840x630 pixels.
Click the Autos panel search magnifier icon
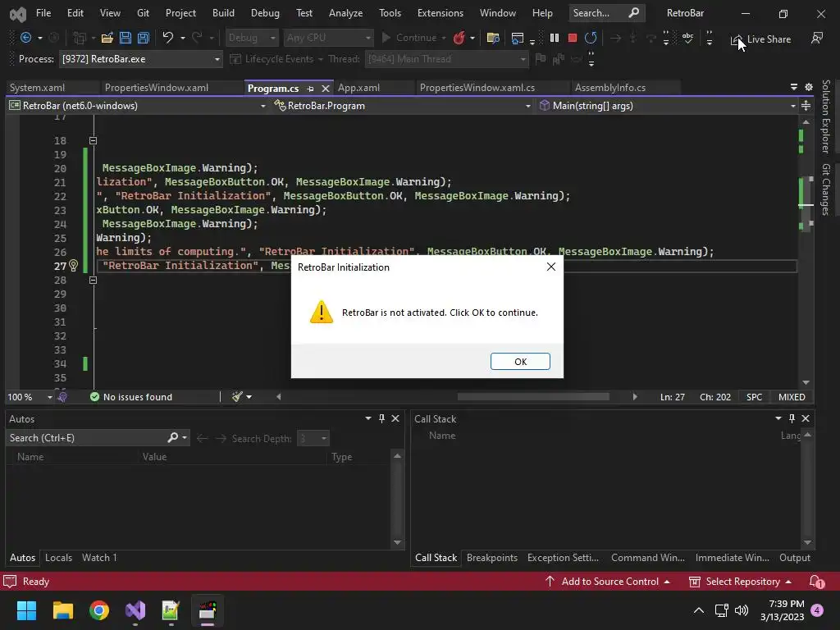(x=172, y=438)
